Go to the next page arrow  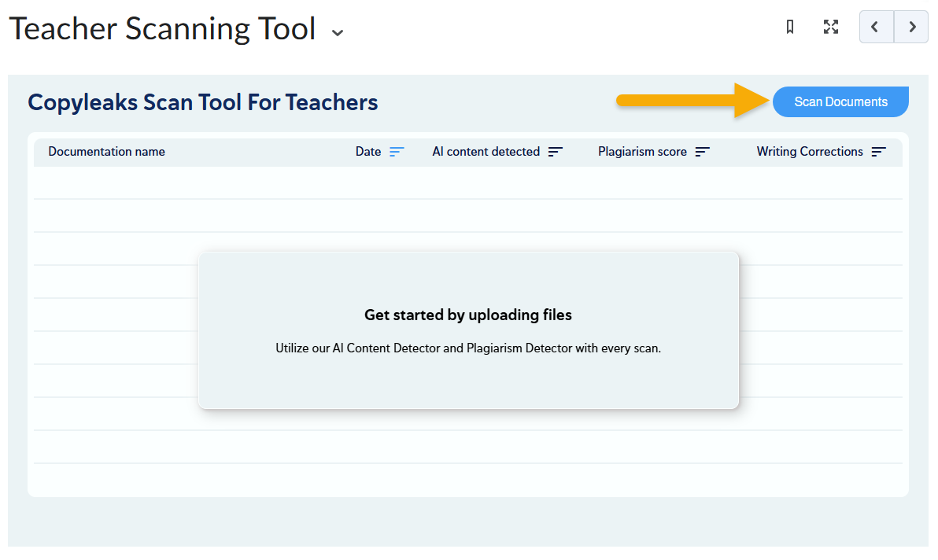(911, 27)
